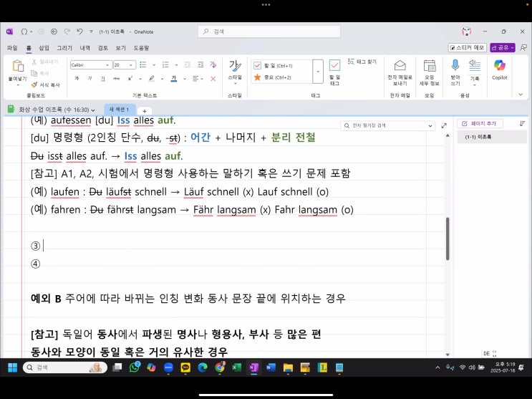Select the 새 섹션 1 section tab
This screenshot has width=532, height=399.
pos(120,110)
